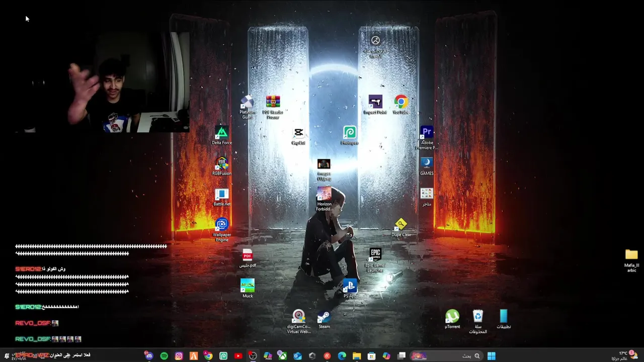Open the Photopea desktop shortcut

pyautogui.click(x=350, y=135)
